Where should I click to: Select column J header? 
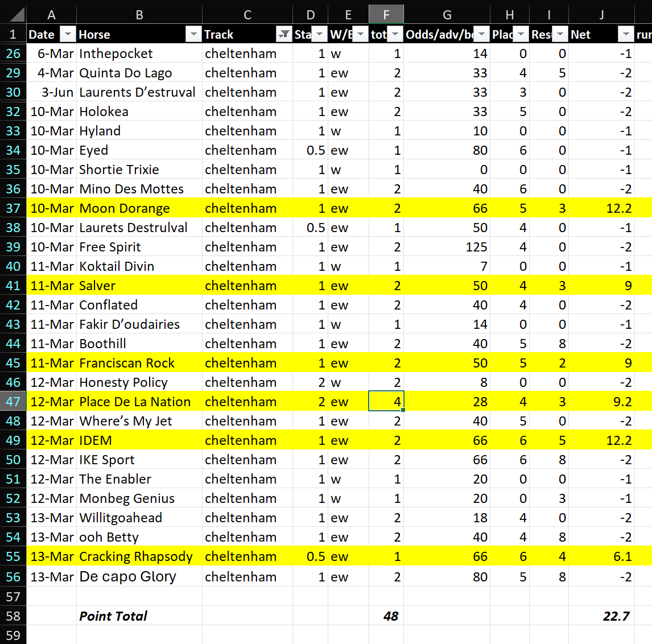point(602,15)
